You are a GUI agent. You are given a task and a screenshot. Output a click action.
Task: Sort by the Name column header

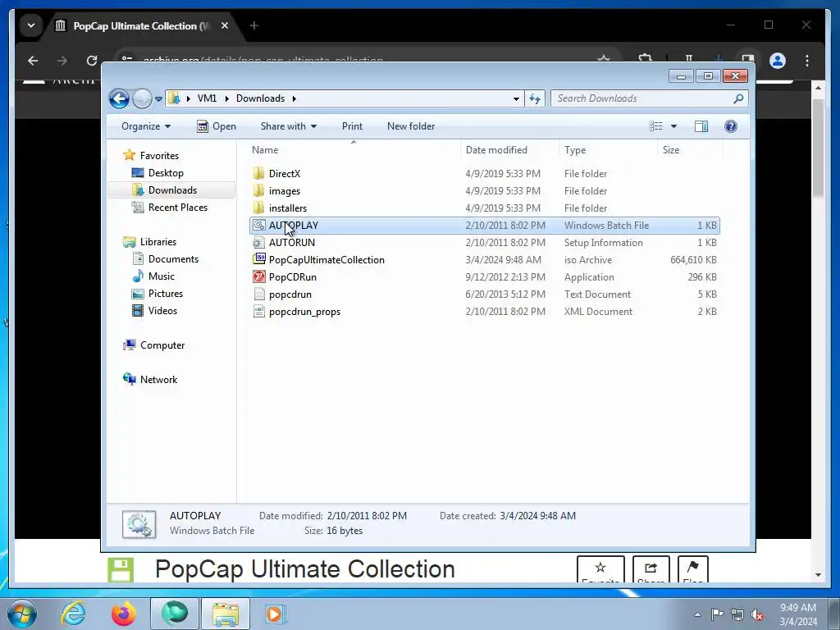click(354, 150)
